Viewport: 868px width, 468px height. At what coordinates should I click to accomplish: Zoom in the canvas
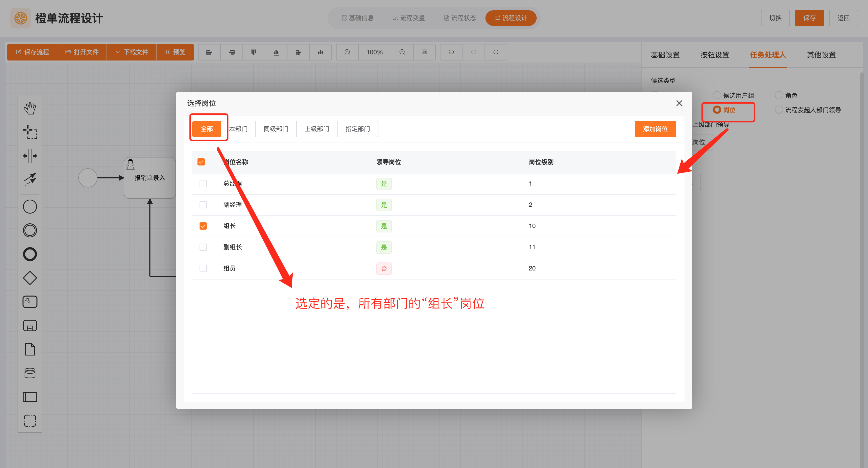[x=402, y=52]
